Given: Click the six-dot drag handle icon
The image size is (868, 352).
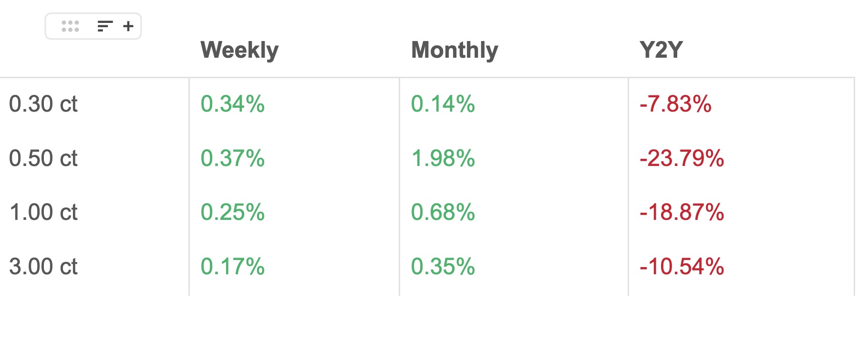Looking at the screenshot, I should point(70,26).
